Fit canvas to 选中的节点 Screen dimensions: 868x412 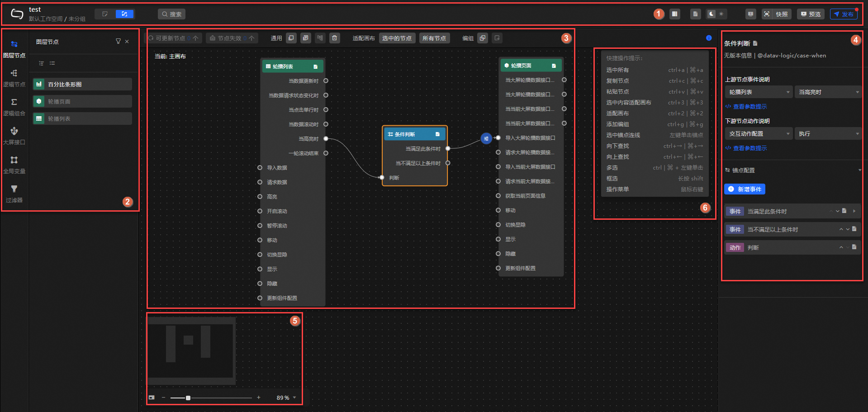click(x=397, y=38)
